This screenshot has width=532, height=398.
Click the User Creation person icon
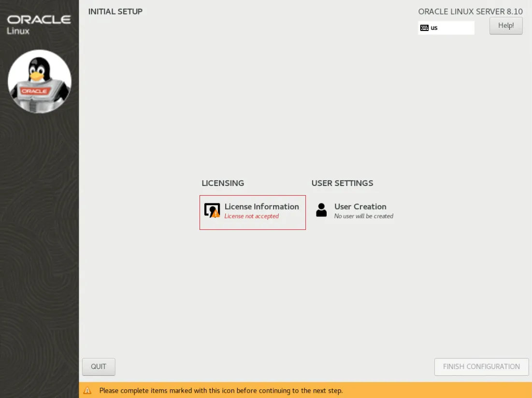pyautogui.click(x=321, y=210)
